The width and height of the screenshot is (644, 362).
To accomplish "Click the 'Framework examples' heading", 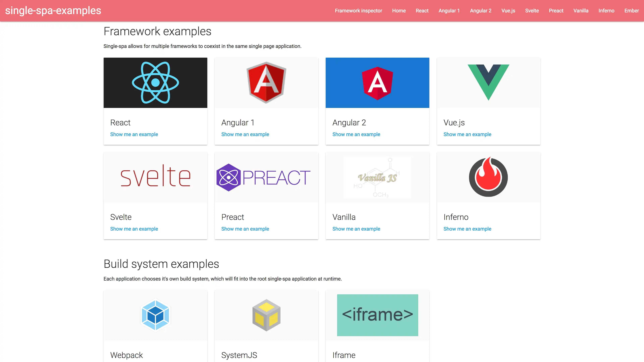I will (157, 32).
